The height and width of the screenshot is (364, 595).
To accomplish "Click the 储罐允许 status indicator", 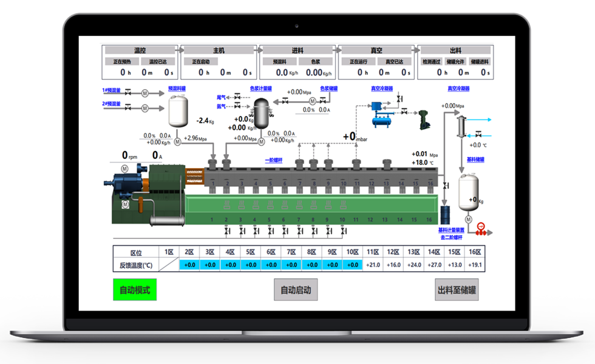I will point(456,61).
